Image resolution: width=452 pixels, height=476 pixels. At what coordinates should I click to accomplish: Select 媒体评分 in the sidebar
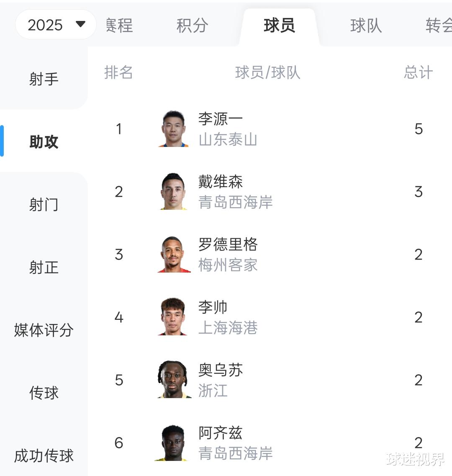click(x=44, y=330)
